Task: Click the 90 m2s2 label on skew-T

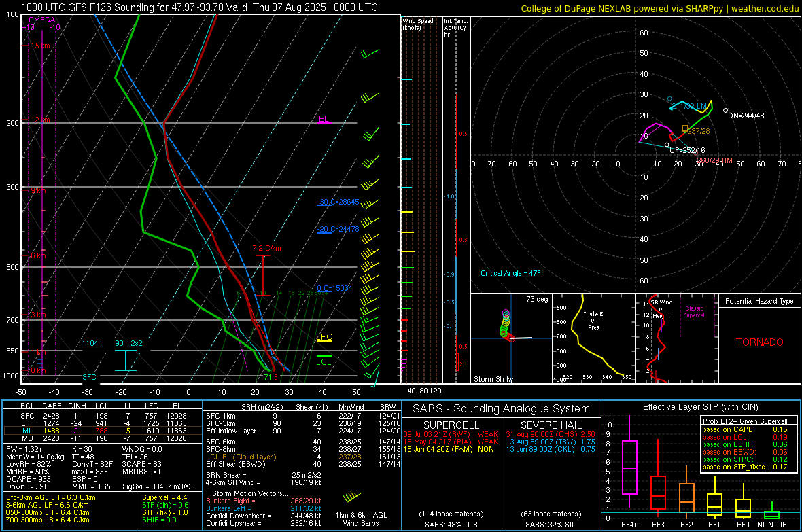Action: click(128, 343)
